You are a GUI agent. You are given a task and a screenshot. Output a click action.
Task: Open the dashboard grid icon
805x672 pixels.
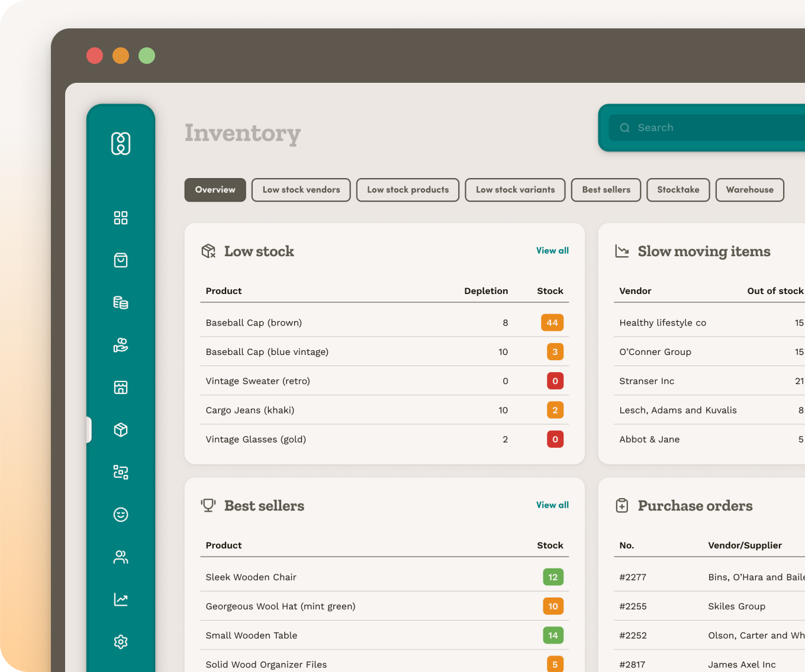[121, 218]
